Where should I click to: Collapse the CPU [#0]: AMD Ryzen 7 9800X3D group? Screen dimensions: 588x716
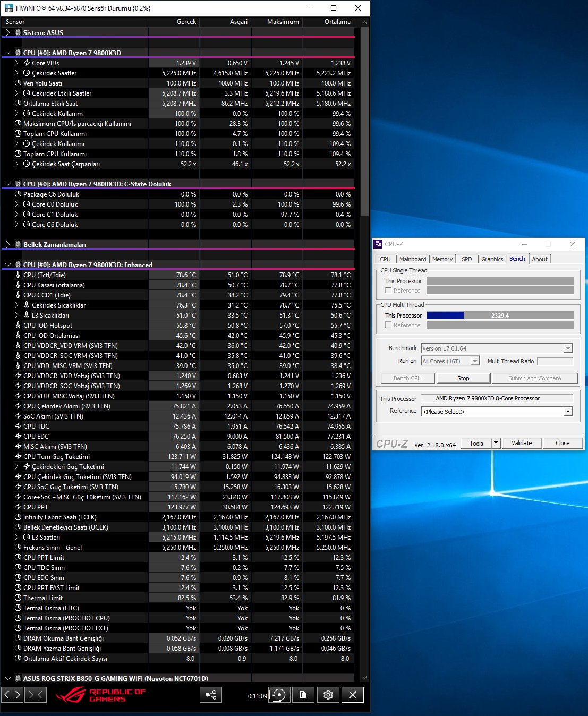[x=7, y=53]
